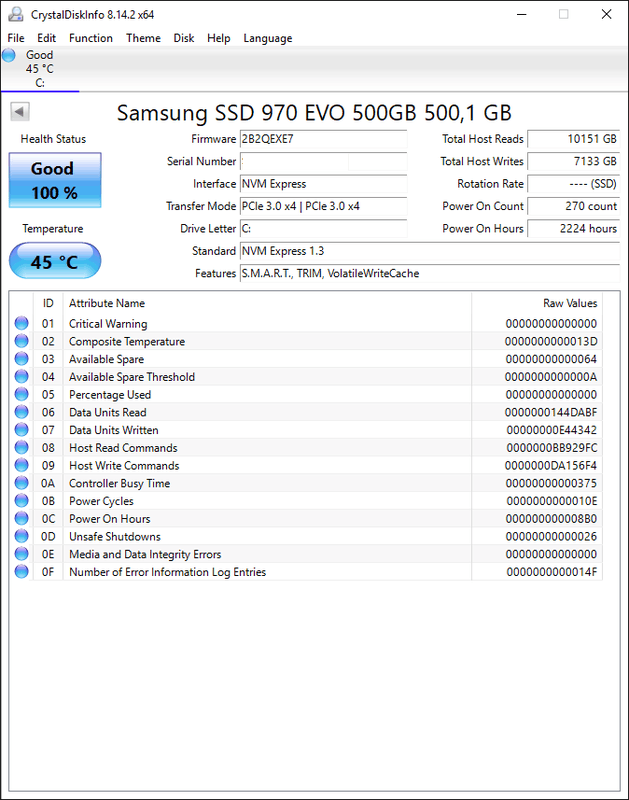Image resolution: width=629 pixels, height=800 pixels.
Task: Select the Available Spare attribute name
Action: (x=107, y=359)
